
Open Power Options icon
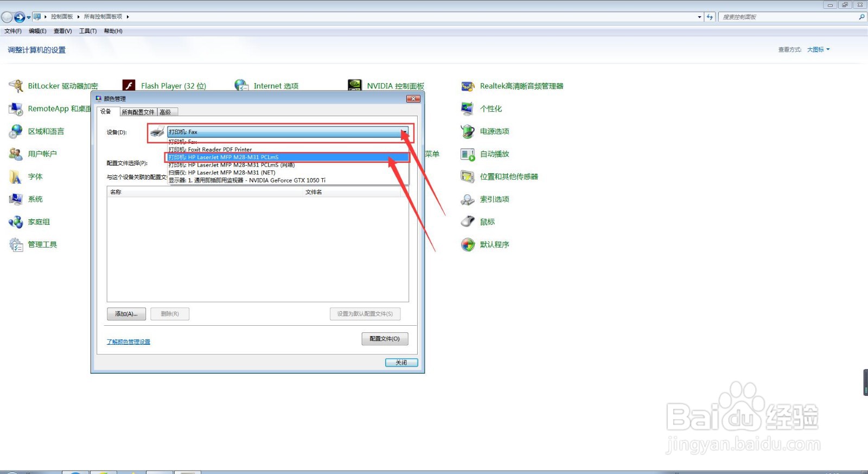(x=468, y=131)
